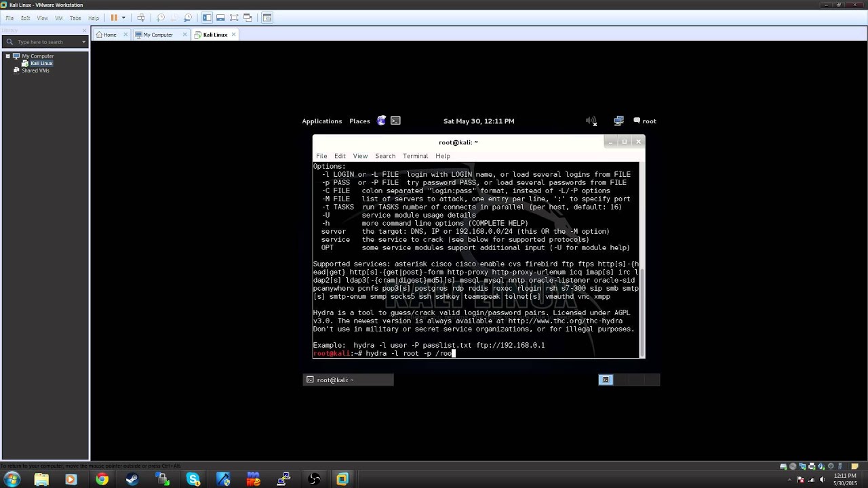The height and width of the screenshot is (488, 868).
Task: Open the Windows volume control
Action: 823,480
